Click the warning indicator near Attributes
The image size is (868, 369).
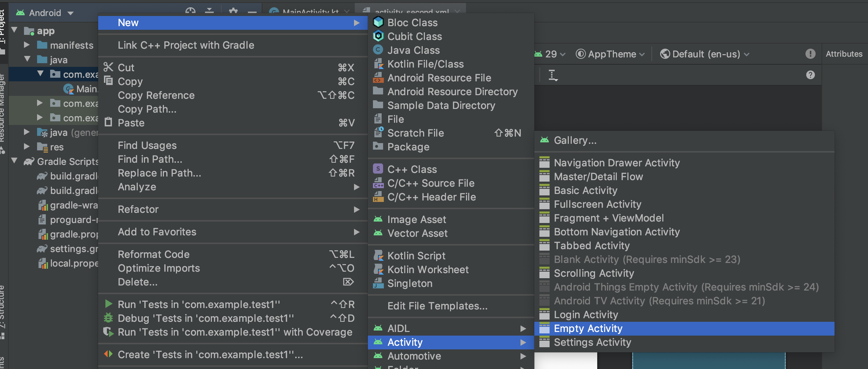point(810,54)
